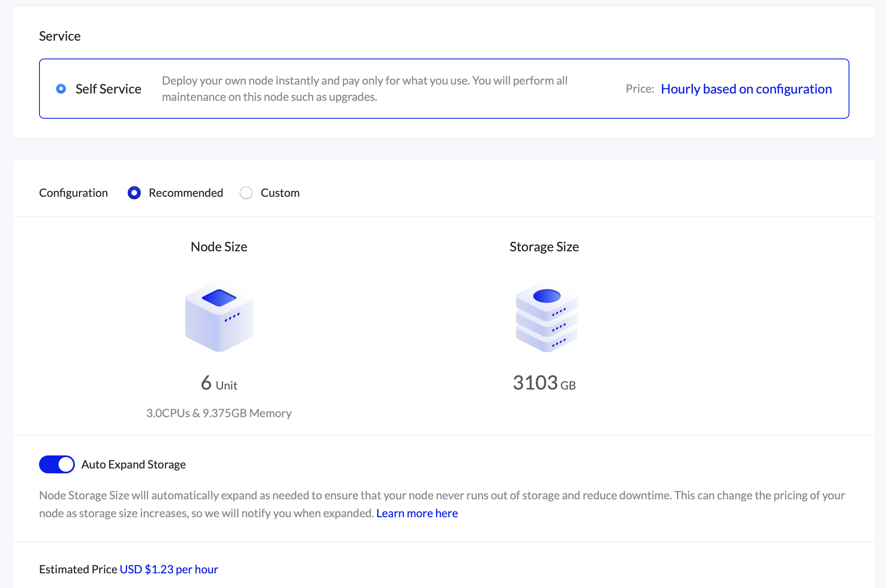Click the Node Size heading

coord(219,246)
